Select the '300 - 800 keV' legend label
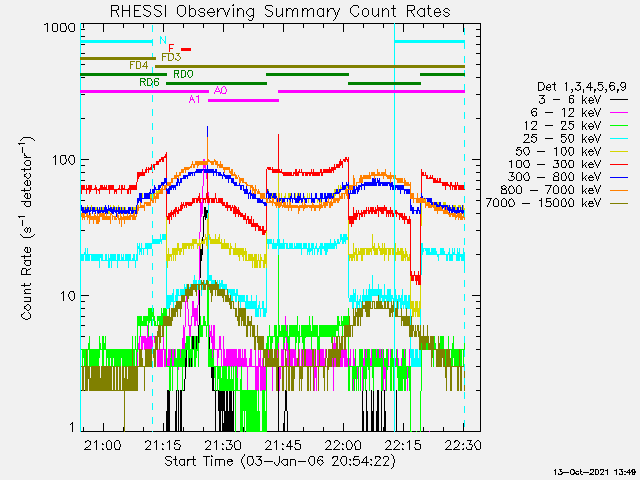Screen dimensions: 640x480 555,177
